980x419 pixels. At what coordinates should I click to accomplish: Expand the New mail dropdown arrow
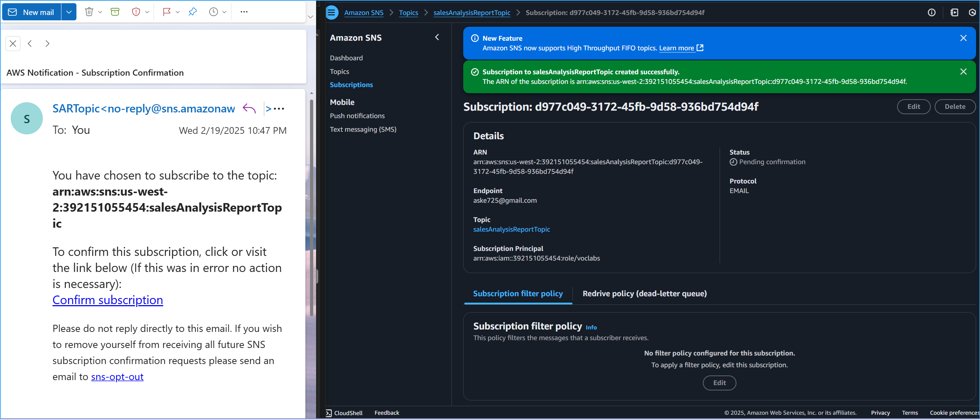69,12
